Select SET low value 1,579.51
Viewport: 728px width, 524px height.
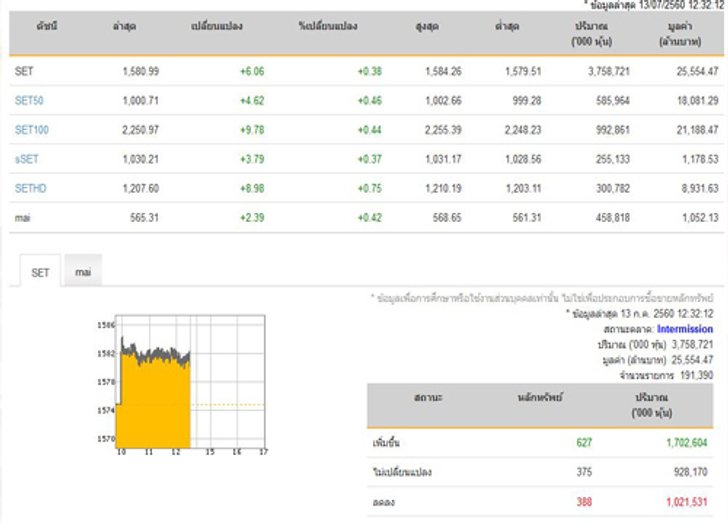[x=523, y=71]
